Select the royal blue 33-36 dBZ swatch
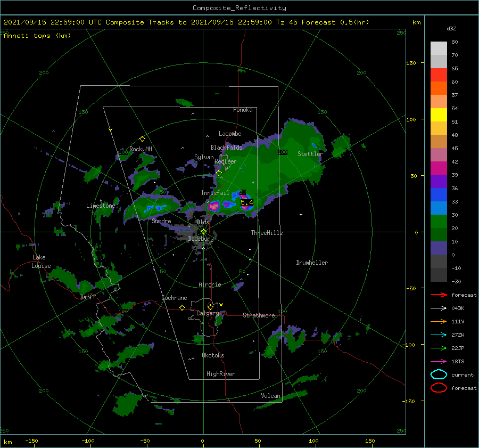Image resolution: width=479 pixels, height=448 pixels. 439,194
